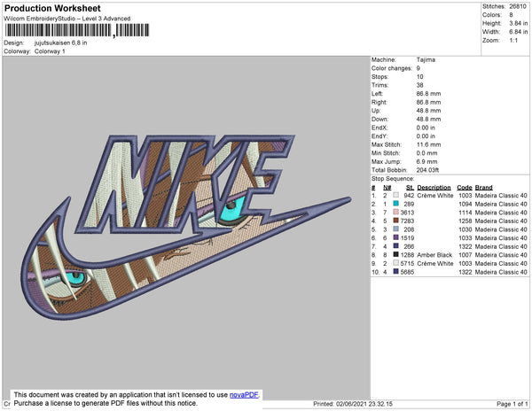Click the 'Page 1 of 1' footer text
Screen dimensions: 532x411
(x=512, y=404)
